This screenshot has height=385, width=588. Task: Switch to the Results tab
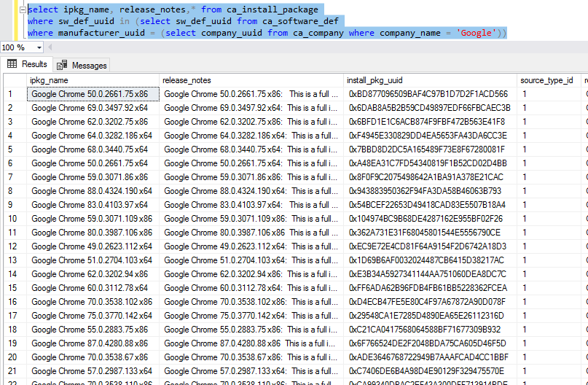28,64
